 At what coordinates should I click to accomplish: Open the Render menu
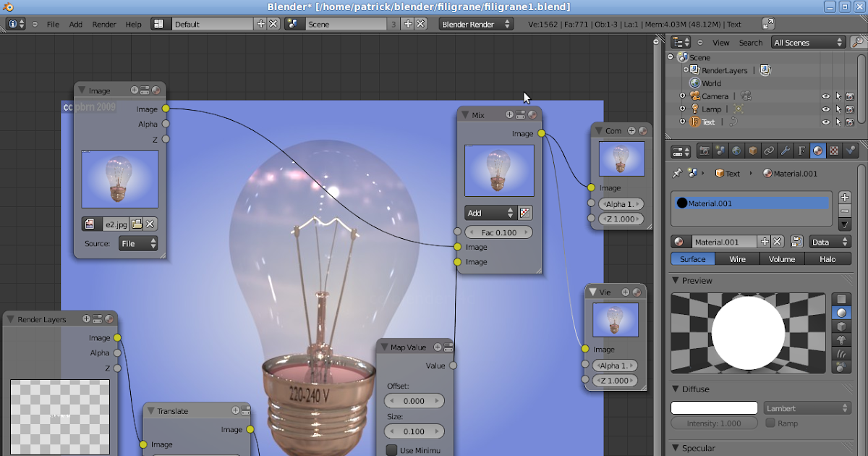coord(104,24)
